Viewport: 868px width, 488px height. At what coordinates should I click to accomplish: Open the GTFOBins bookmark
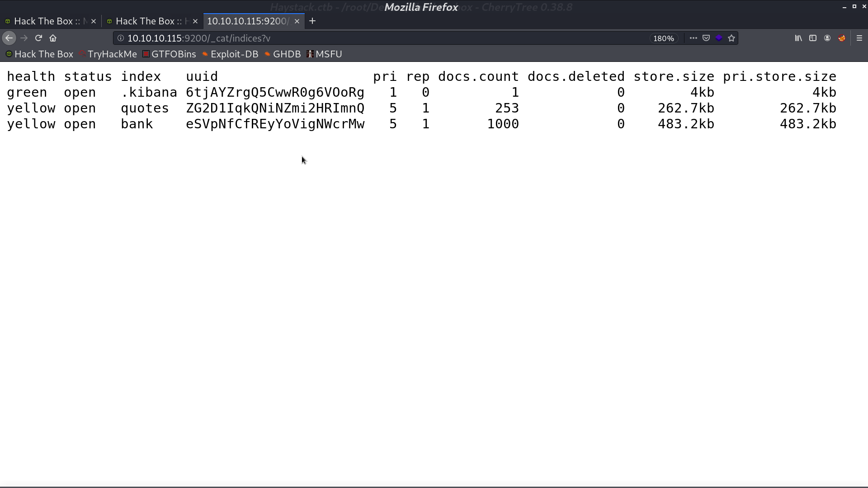(x=170, y=54)
